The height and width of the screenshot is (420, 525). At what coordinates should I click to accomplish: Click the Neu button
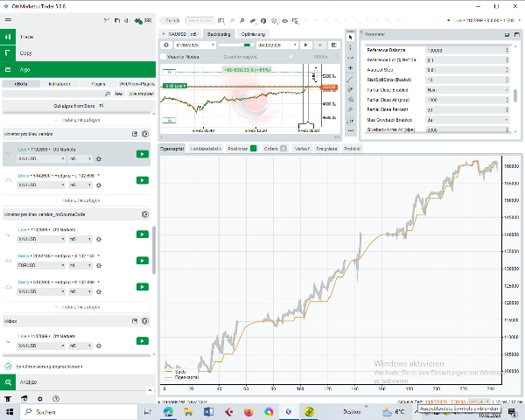119,94
